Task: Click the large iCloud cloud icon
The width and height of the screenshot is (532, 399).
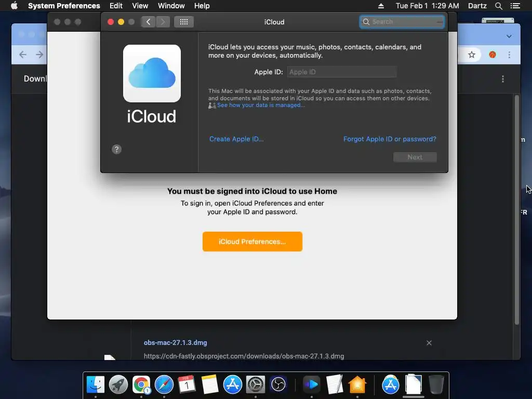Action: tap(152, 73)
